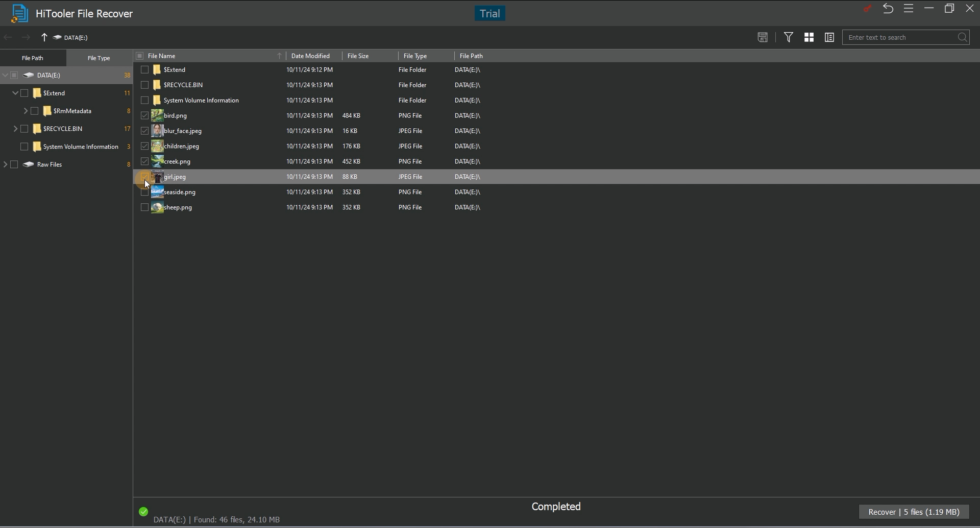The image size is (980, 528).
Task: Click the Raw Files drive icon
Action: point(28,164)
